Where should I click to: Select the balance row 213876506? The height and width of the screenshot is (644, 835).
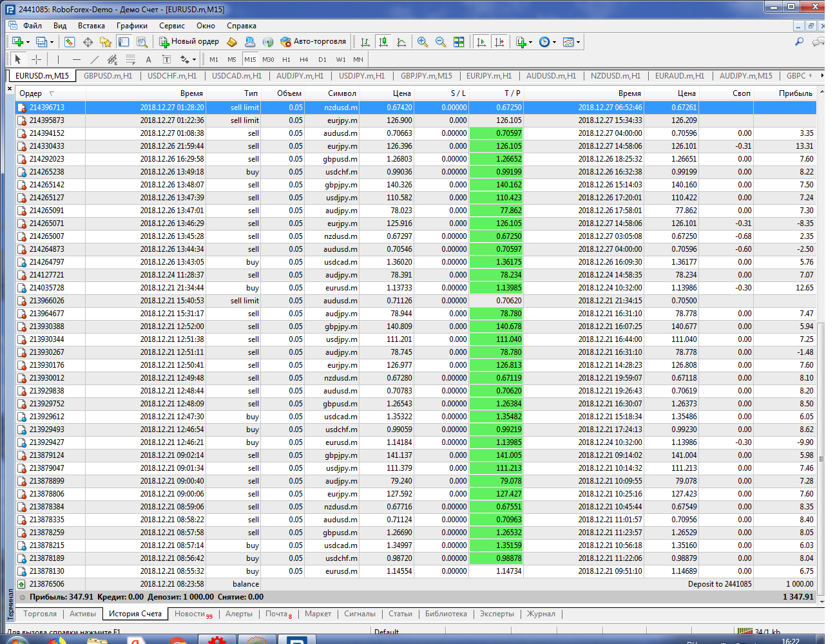[416, 584]
